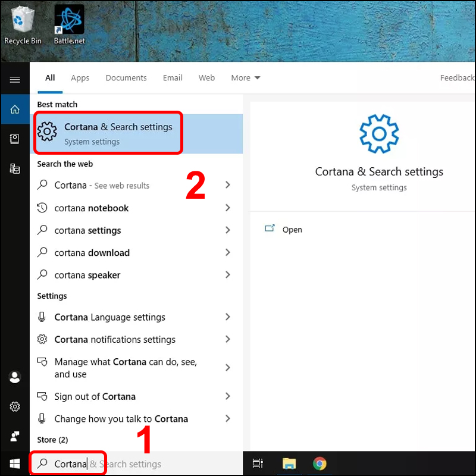Click the gear icon beside Cortana notifications settings
Viewport: 476px width, 476px height.
(42, 339)
